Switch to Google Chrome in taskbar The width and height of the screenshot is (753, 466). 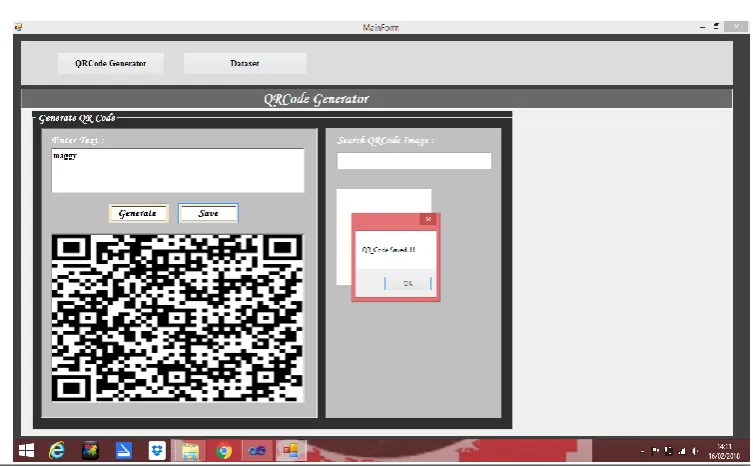(x=224, y=451)
